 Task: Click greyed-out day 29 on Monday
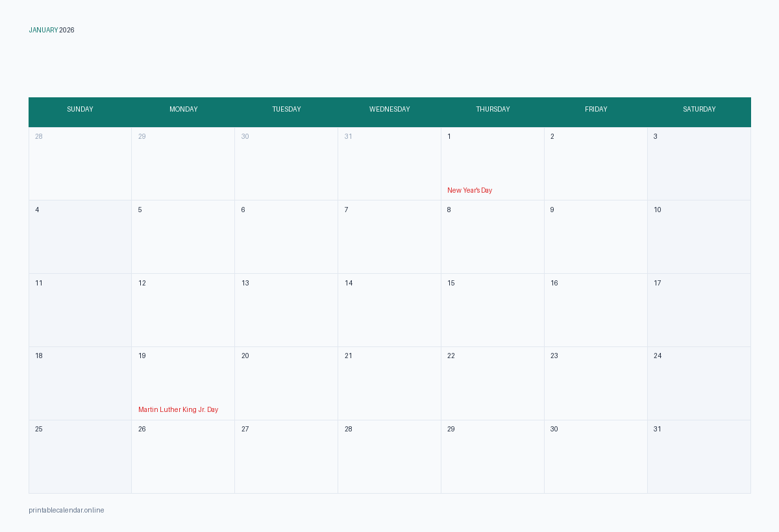click(x=142, y=136)
